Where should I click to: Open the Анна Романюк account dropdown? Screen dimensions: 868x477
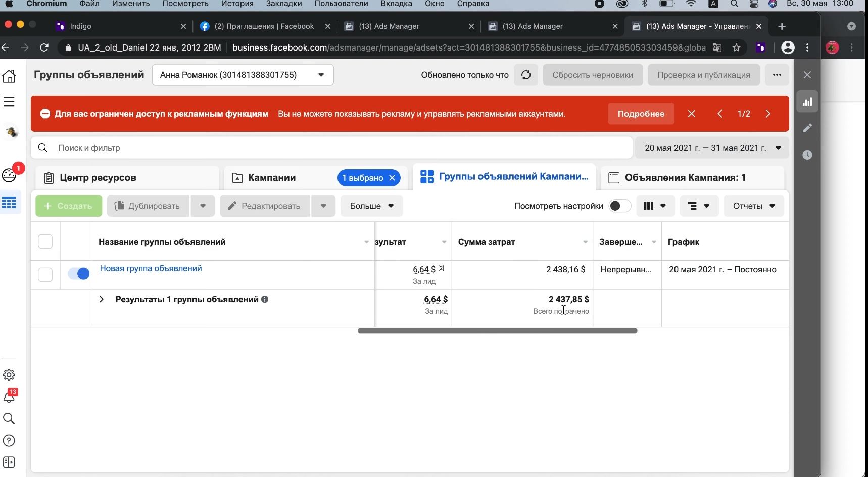(x=243, y=75)
